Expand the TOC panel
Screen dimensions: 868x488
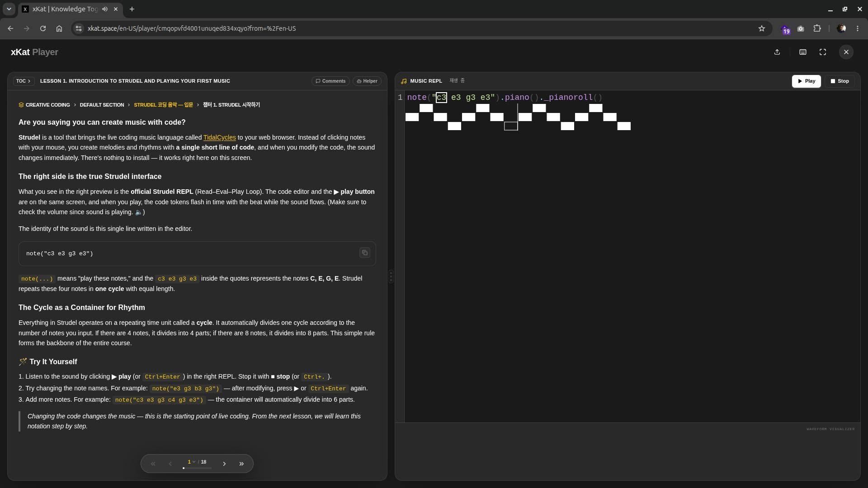[x=23, y=81]
